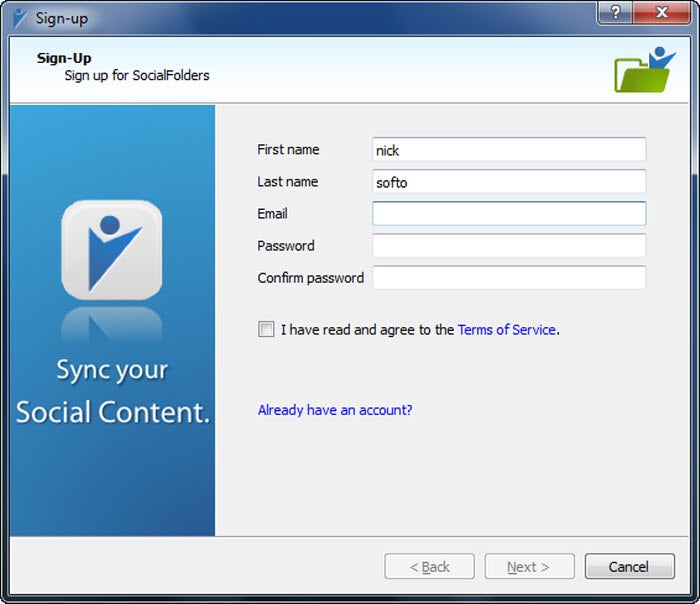Click the Already have an account link
The width and height of the screenshot is (700, 604).
coord(335,410)
